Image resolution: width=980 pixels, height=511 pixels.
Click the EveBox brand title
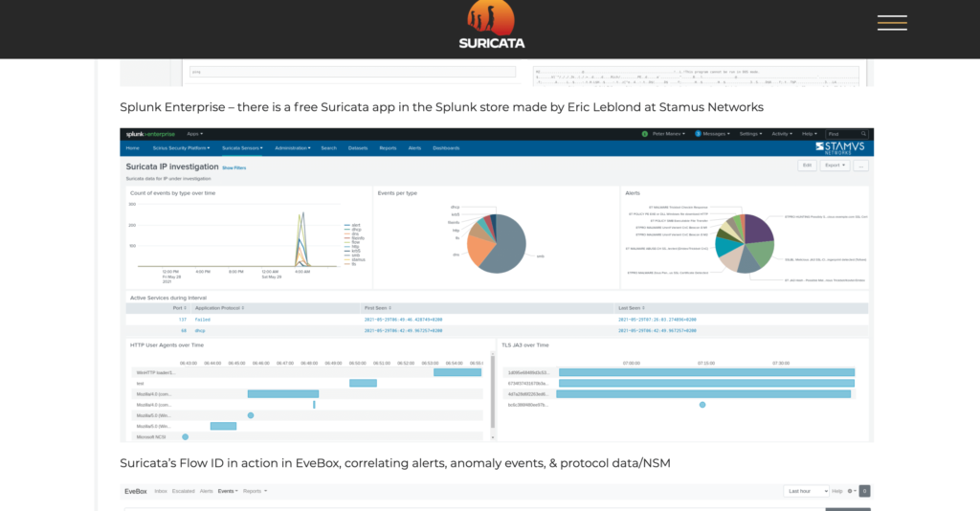(136, 492)
